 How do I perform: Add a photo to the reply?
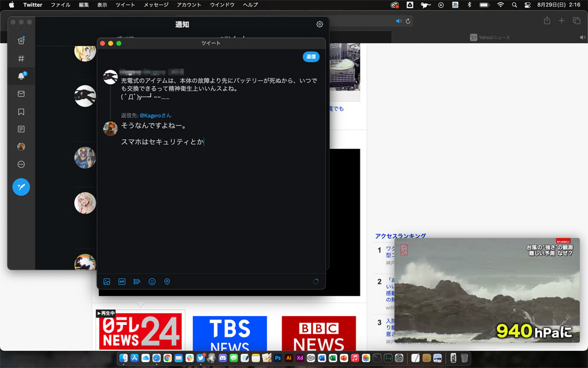point(107,281)
